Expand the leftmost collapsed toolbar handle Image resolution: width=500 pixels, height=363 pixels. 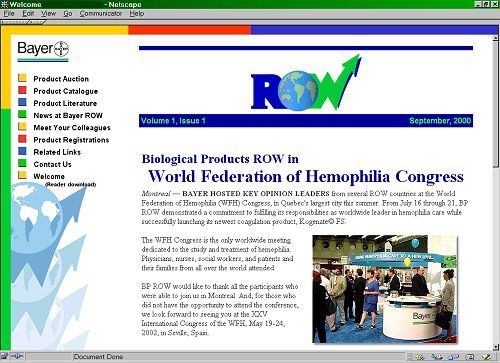15,22
